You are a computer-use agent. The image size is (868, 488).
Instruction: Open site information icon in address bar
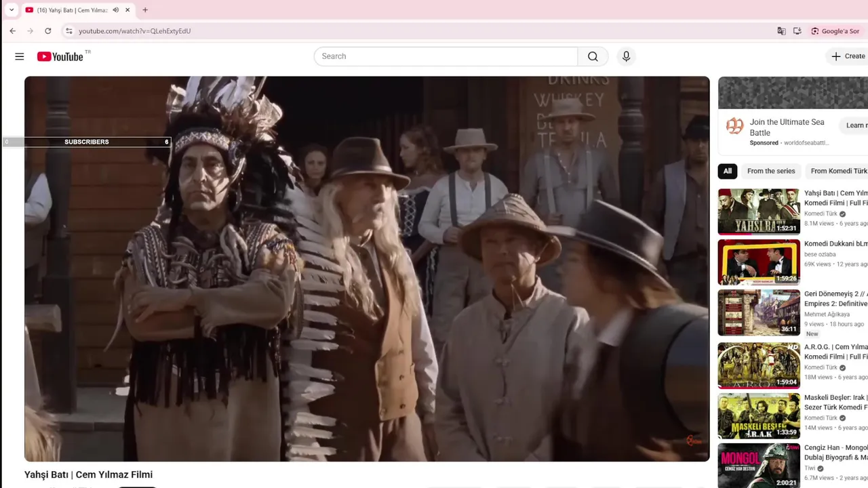68,31
